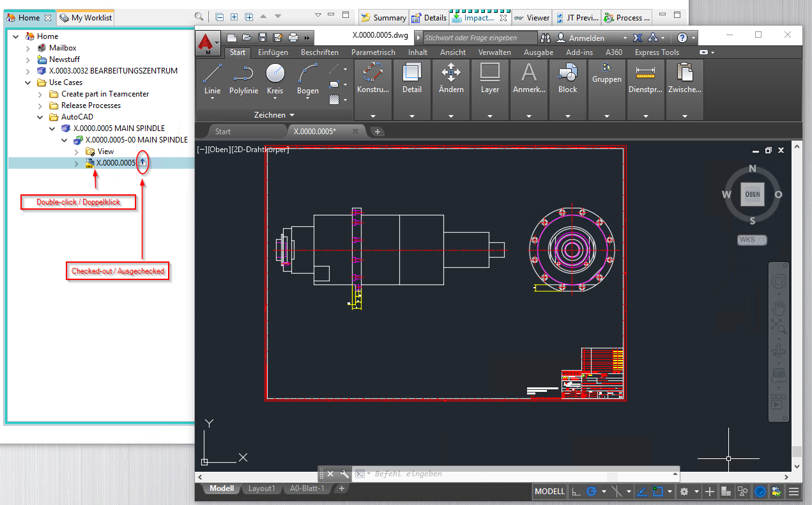Viewport: 812px width, 505px height.
Task: Switch to the Einfügen ribbon tab
Action: 273,52
